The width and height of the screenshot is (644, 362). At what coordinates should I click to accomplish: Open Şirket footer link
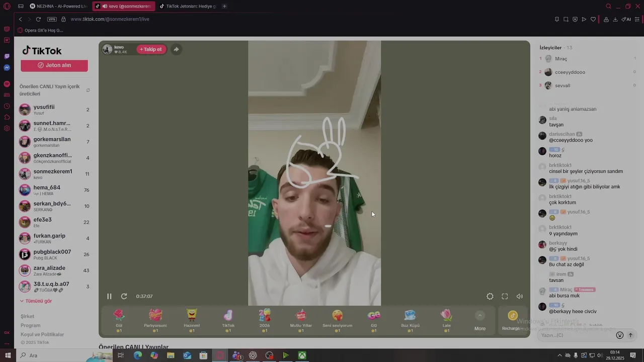click(x=27, y=316)
